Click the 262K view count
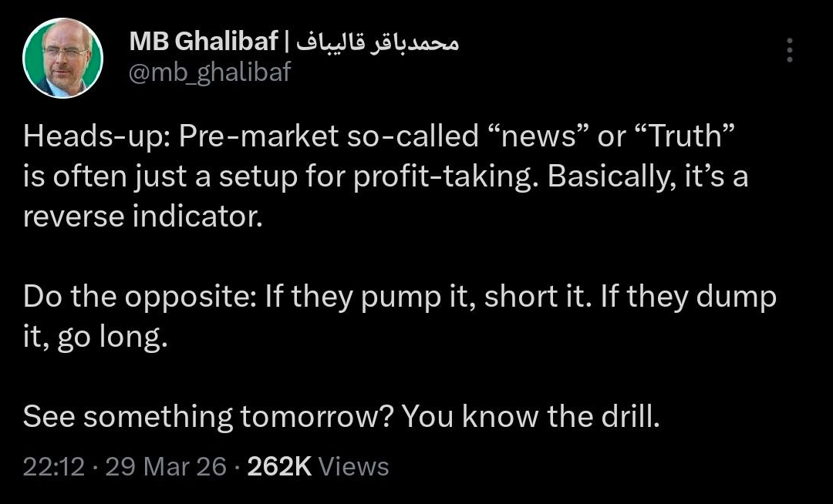The height and width of the screenshot is (504, 833). click(x=278, y=466)
